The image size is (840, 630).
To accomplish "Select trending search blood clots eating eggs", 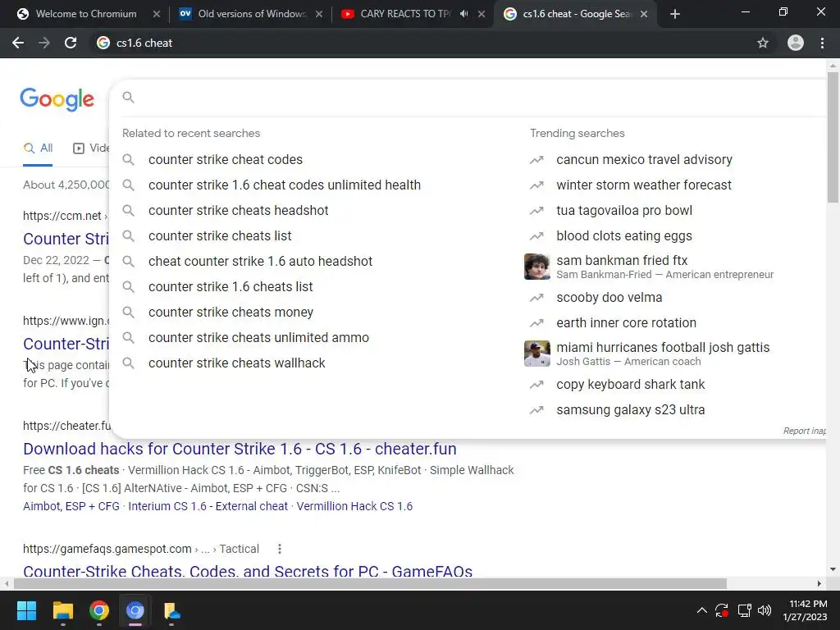I will click(624, 235).
